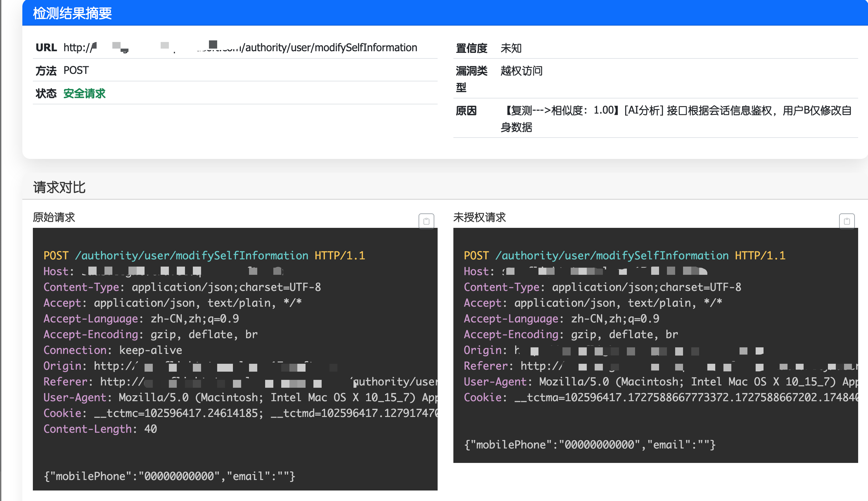Copy the original request (原始请求) content
The image size is (868, 501).
click(426, 221)
